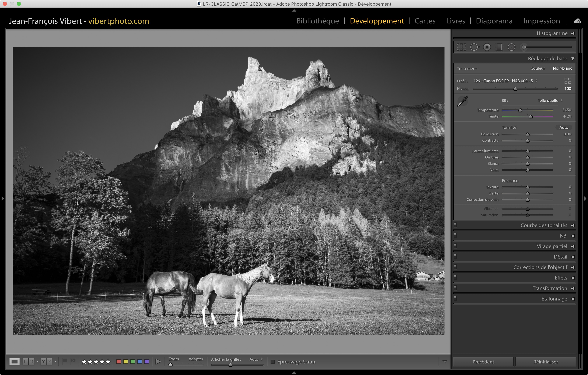Switch treatment to Couleur
The height and width of the screenshot is (375, 588).
(x=537, y=68)
